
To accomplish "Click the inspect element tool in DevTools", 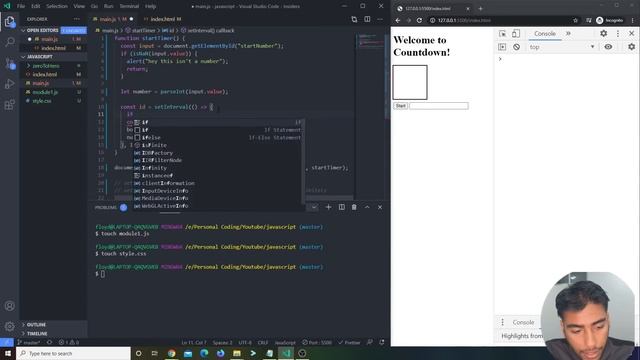I will click(x=502, y=33).
